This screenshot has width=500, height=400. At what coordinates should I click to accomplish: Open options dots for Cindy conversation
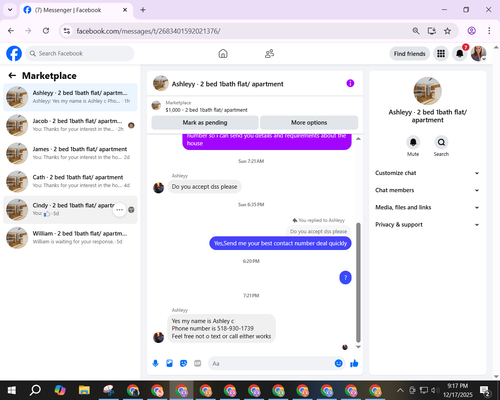point(119,210)
